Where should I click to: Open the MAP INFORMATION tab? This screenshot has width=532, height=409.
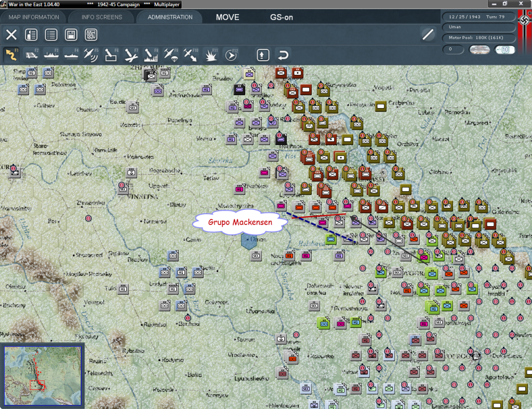pyautogui.click(x=34, y=17)
